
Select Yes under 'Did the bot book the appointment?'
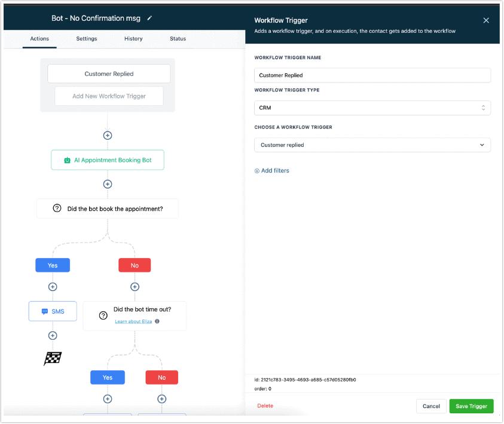pyautogui.click(x=53, y=265)
